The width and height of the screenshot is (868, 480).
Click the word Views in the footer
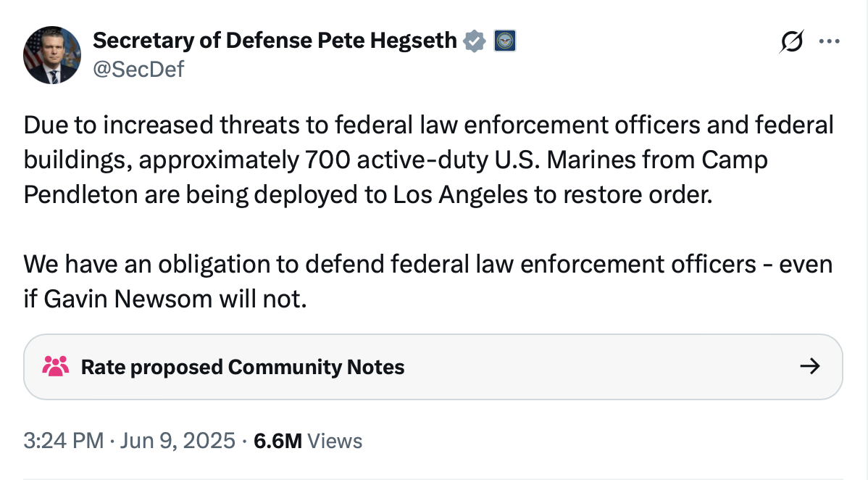[335, 440]
